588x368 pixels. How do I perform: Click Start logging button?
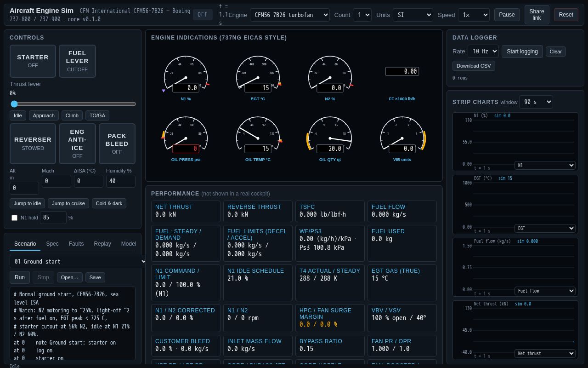click(522, 52)
